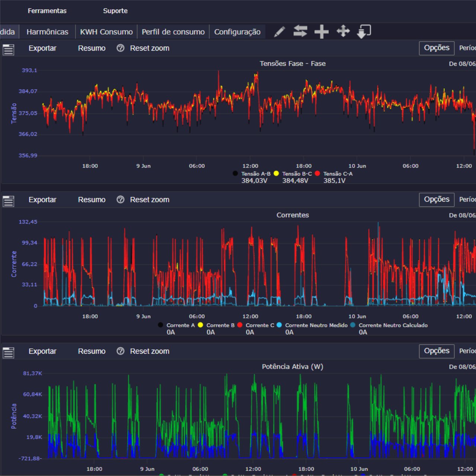Open Opções menu of Potência Ativa chart
The height and width of the screenshot is (476, 476).
[437, 351]
